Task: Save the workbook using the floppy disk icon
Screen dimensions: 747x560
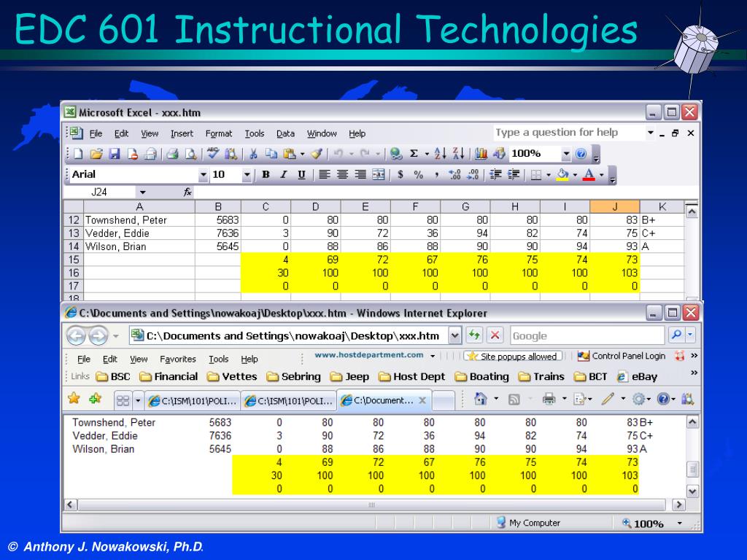Action: point(115,154)
